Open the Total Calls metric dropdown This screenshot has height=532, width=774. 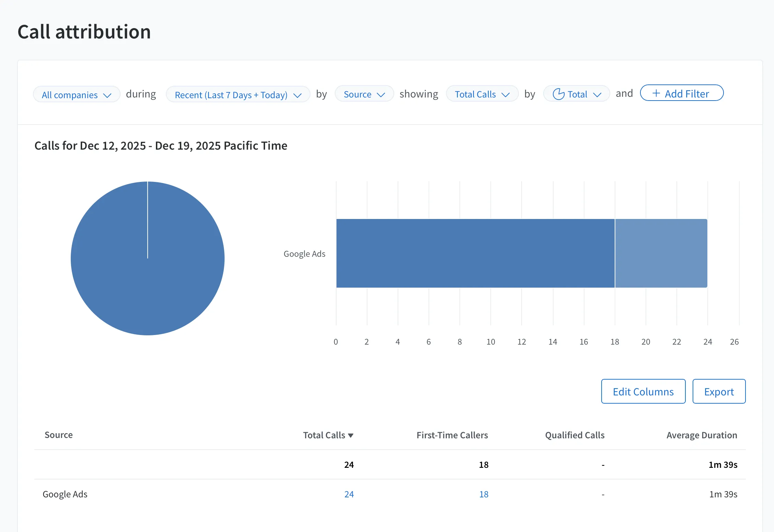point(482,94)
